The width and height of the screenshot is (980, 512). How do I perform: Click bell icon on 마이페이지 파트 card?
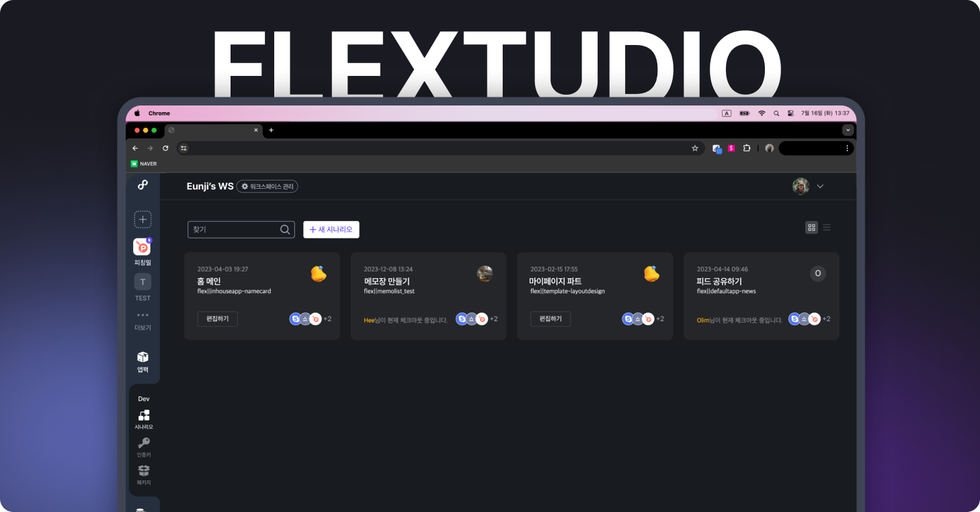click(x=651, y=273)
